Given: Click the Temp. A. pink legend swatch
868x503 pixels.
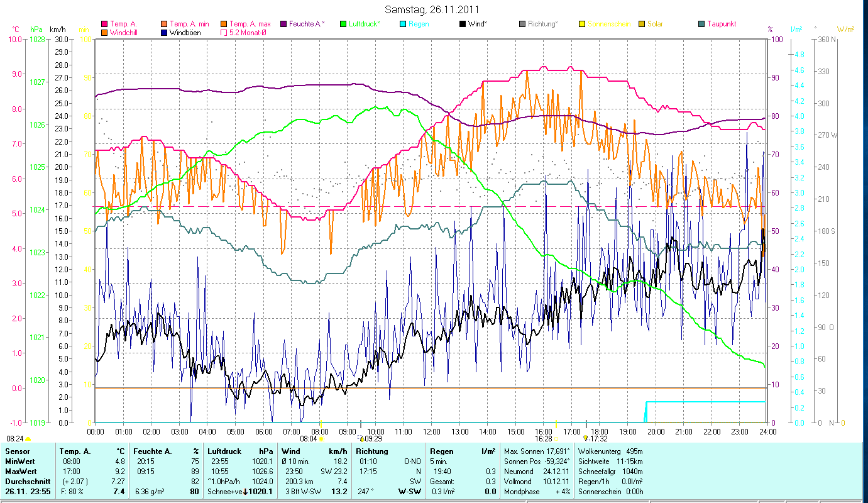Looking at the screenshot, I should [x=104, y=24].
